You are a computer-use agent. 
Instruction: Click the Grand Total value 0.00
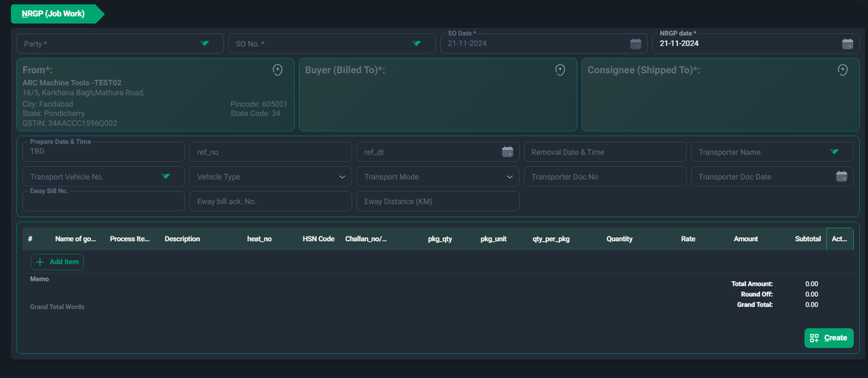(x=812, y=305)
